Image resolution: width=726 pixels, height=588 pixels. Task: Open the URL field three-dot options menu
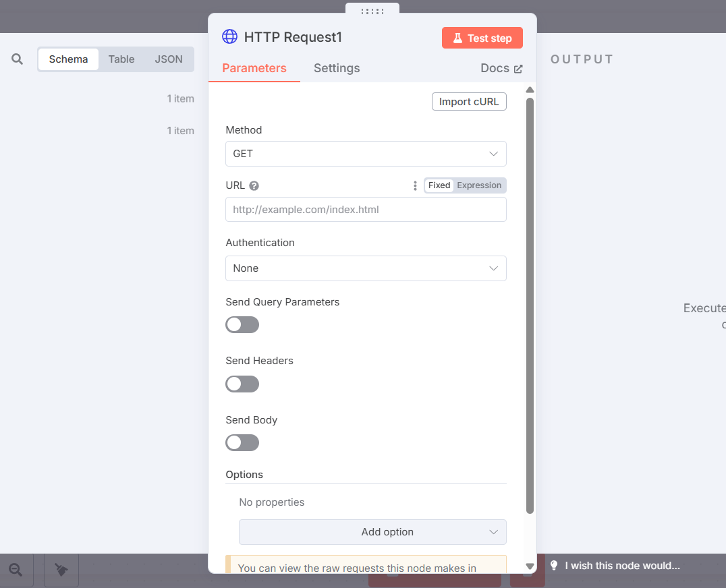coord(415,185)
